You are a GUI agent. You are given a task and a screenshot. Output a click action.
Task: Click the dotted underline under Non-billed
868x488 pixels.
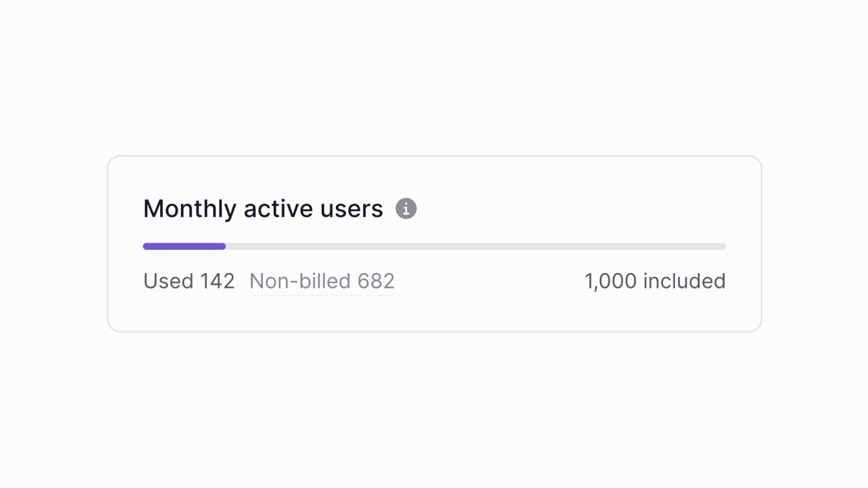pos(322,294)
